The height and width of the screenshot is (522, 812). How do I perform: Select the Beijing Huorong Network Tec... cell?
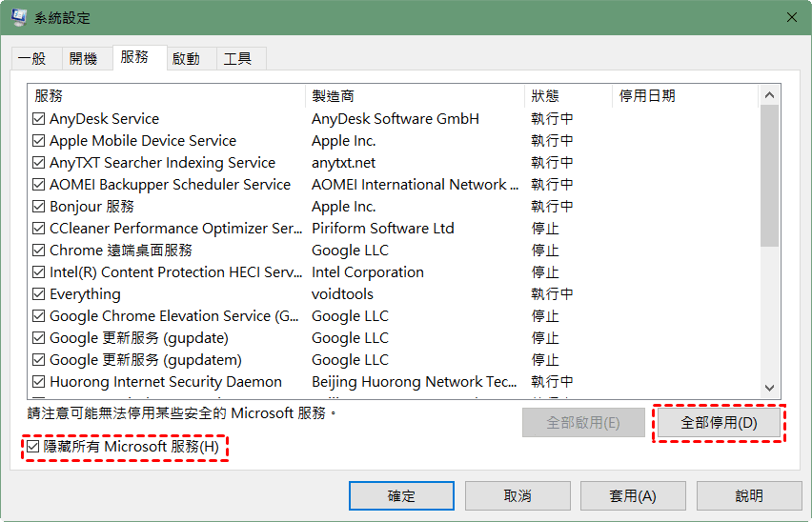tap(415, 382)
